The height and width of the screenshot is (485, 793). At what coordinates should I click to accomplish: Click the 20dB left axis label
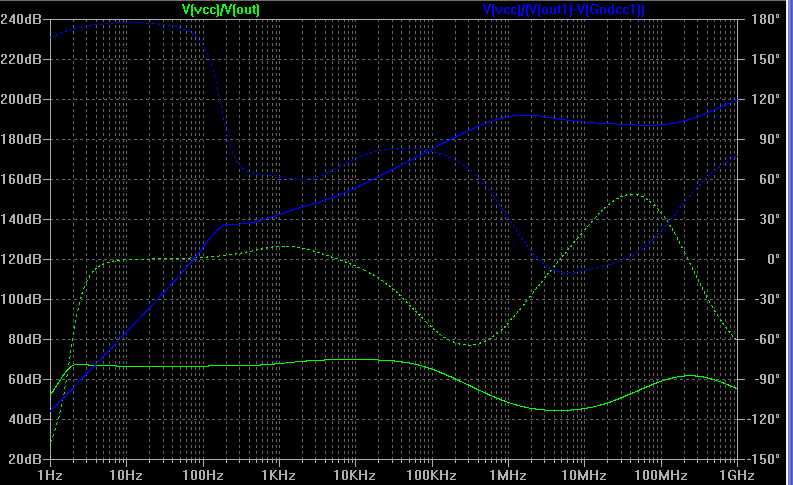[x=25, y=459]
